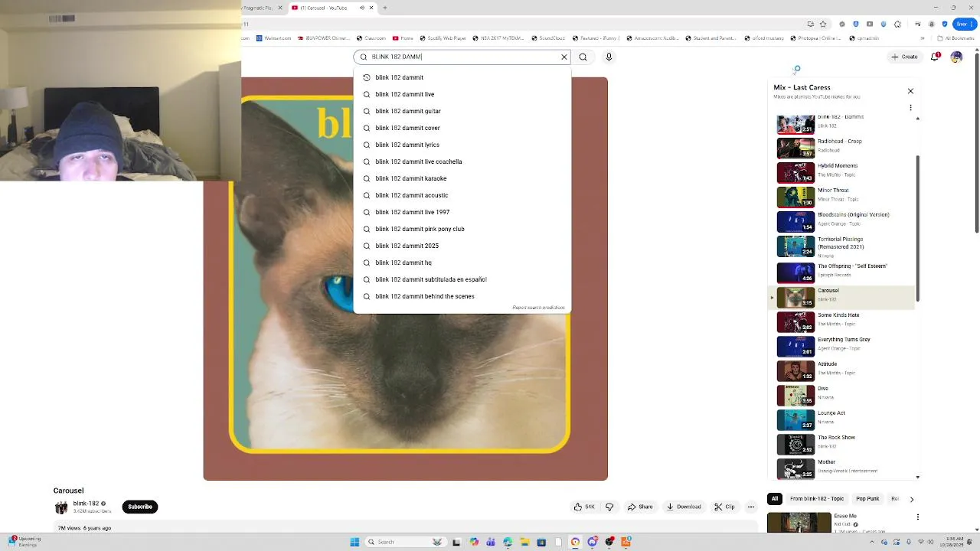Choose 'blink 182 dammit behind the scenes'
980x551 pixels.
[462, 296]
